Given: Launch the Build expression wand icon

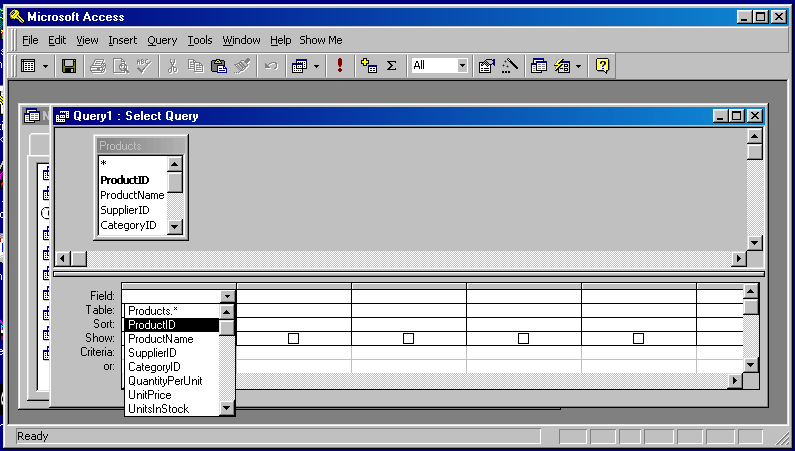Looking at the screenshot, I should (x=510, y=66).
